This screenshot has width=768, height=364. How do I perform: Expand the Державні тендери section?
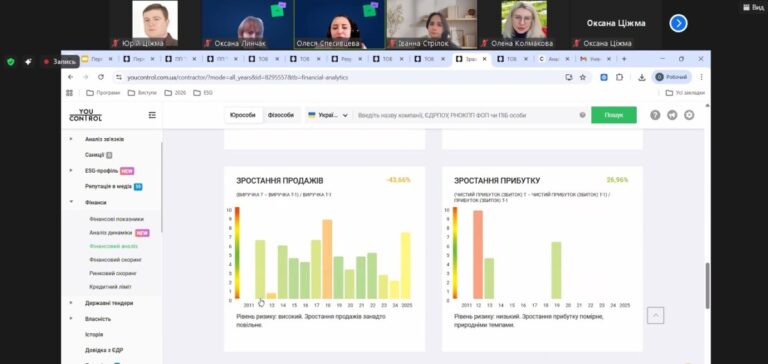click(x=71, y=303)
